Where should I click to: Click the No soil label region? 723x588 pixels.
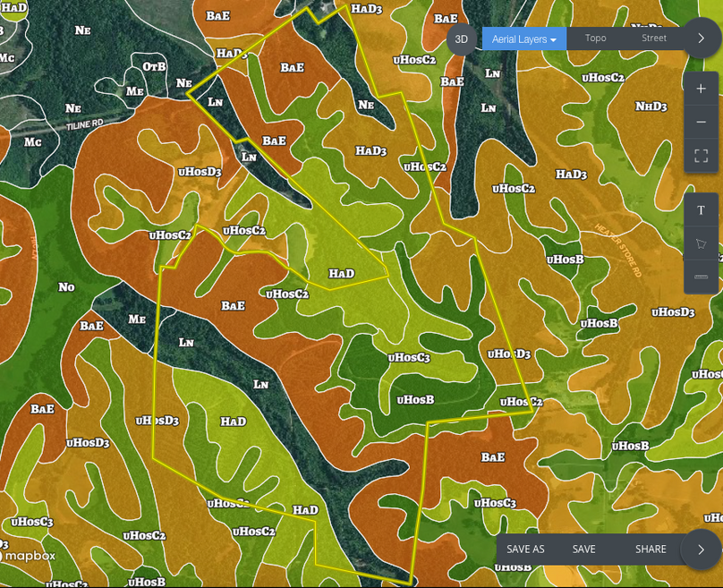pos(66,287)
